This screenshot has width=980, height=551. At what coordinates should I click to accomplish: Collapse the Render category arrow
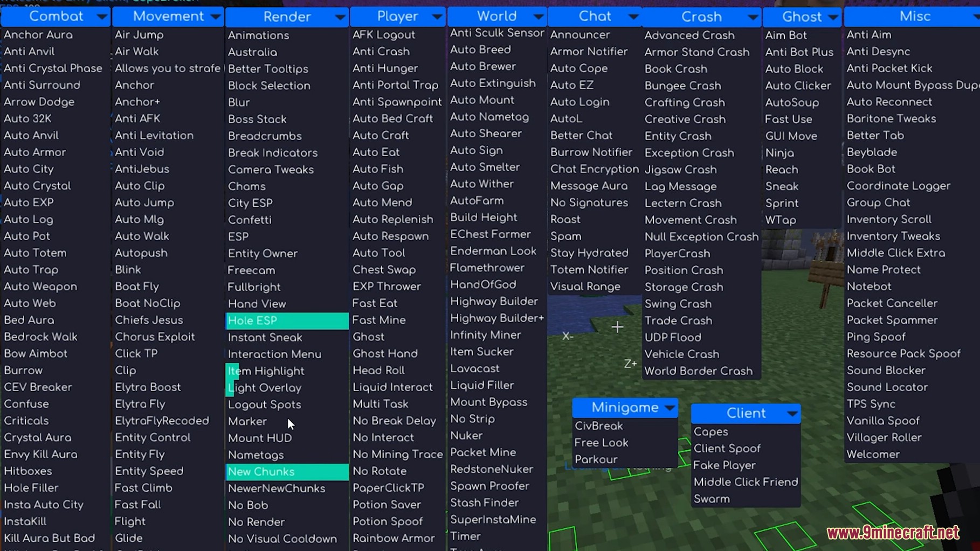340,17
